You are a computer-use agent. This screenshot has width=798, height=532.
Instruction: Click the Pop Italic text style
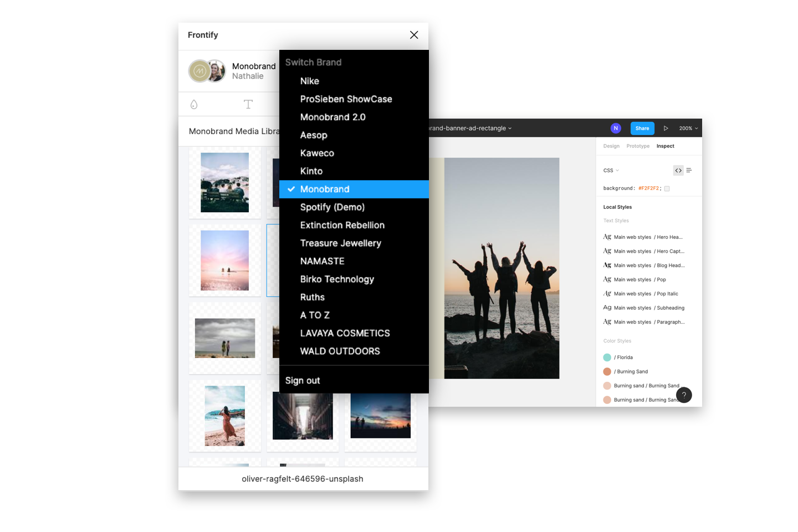point(641,294)
